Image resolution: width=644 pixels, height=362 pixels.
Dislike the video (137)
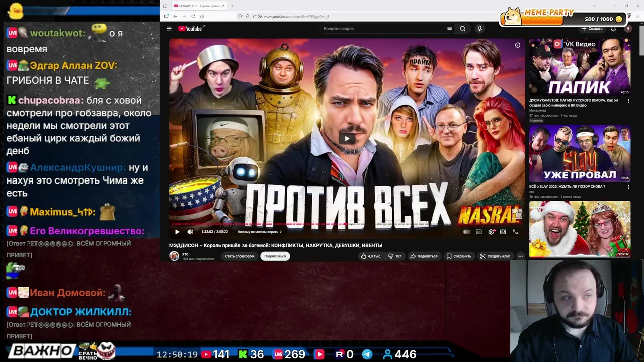coord(395,256)
